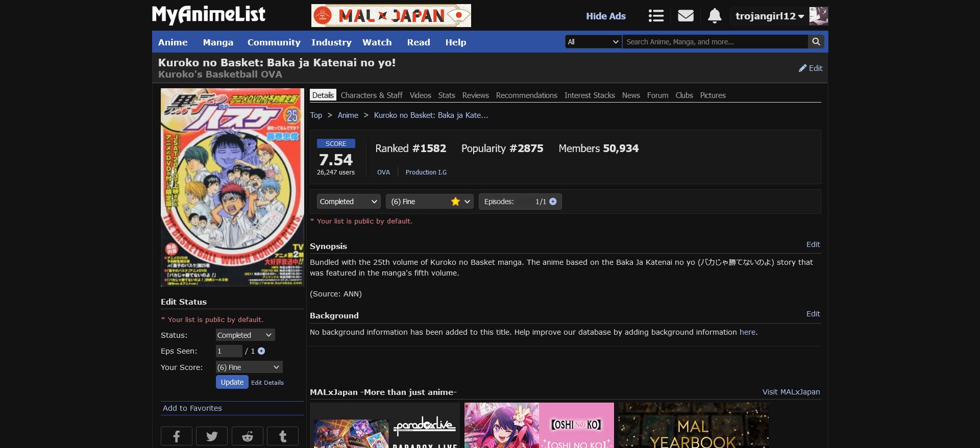This screenshot has height=448, width=980.
Task: Click trojangirl12 profile avatar
Action: pyautogui.click(x=819, y=16)
